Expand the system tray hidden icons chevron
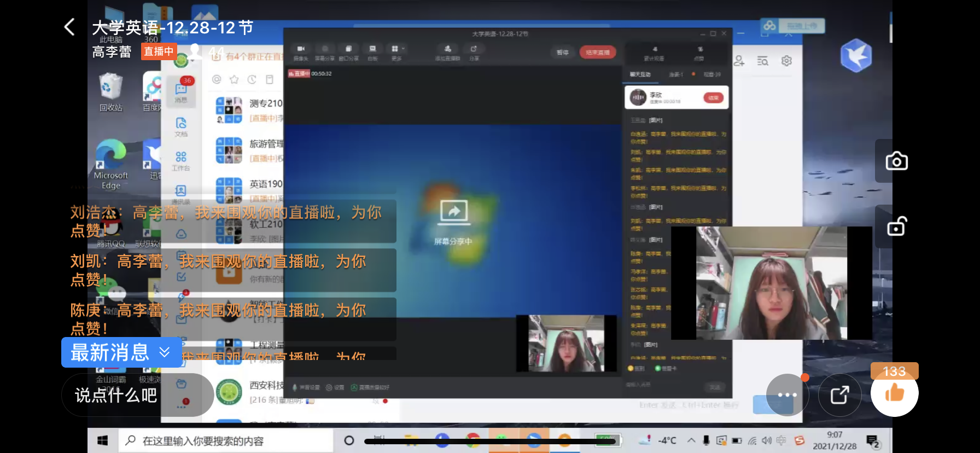 [x=691, y=440]
